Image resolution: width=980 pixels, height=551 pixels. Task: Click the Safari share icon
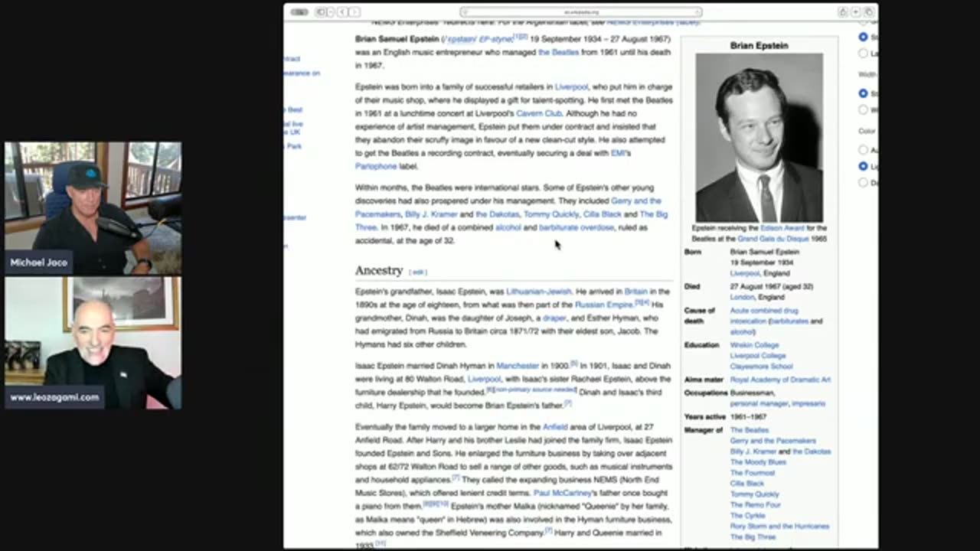(842, 12)
